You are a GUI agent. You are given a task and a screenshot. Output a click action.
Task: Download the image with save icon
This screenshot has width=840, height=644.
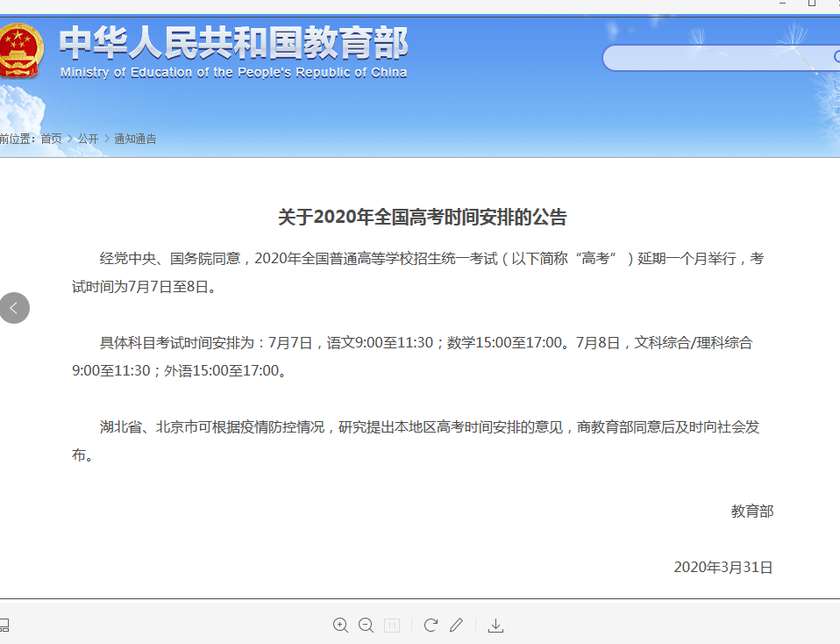pos(495,625)
